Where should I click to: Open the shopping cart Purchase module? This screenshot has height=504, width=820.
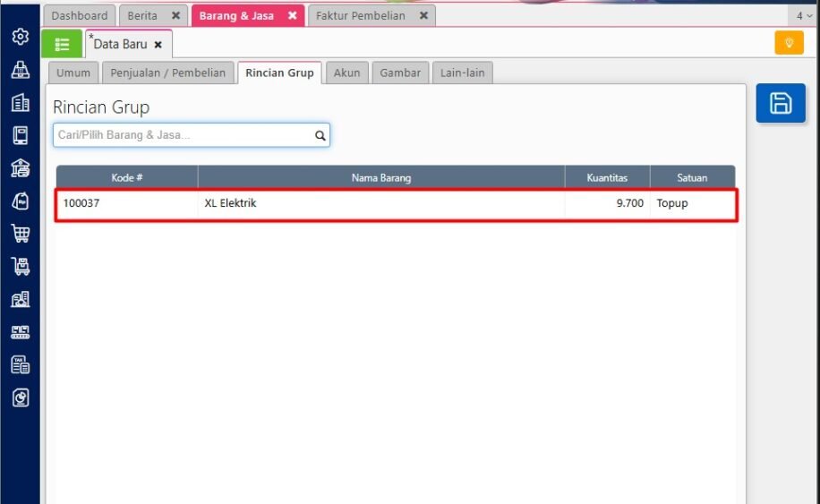(20, 234)
